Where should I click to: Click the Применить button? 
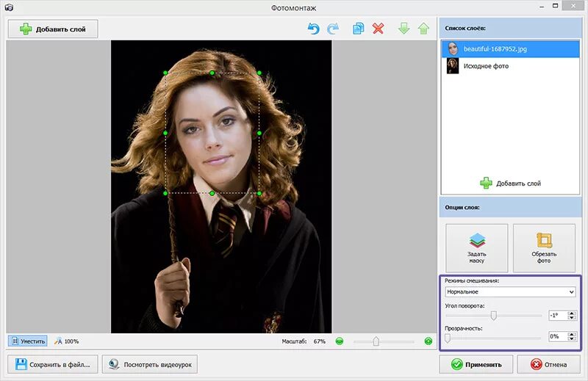(476, 364)
